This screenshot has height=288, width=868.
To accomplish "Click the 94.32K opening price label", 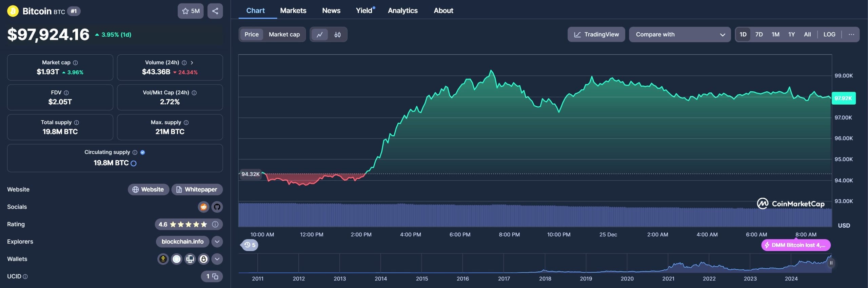I will point(250,174).
